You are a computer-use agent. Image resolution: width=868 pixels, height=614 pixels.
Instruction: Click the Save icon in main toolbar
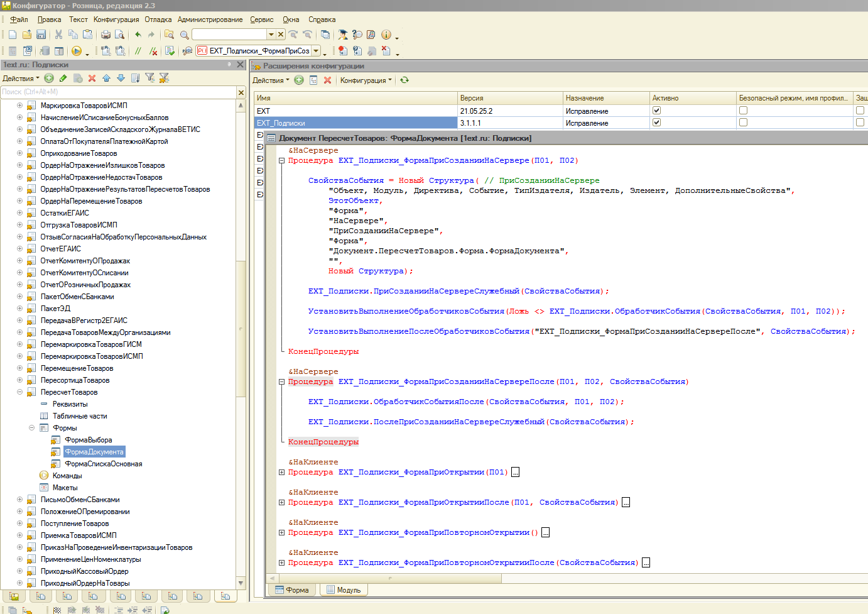[41, 35]
